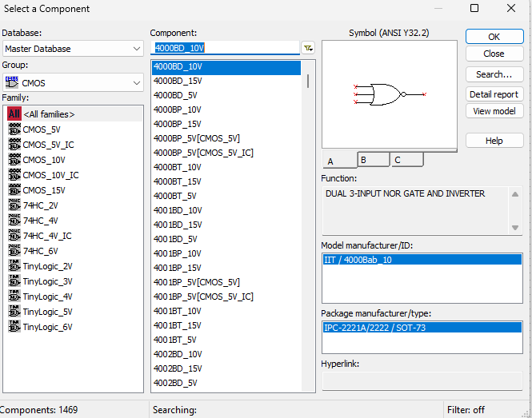Click the TinyLogic_2V family icon

(14, 266)
